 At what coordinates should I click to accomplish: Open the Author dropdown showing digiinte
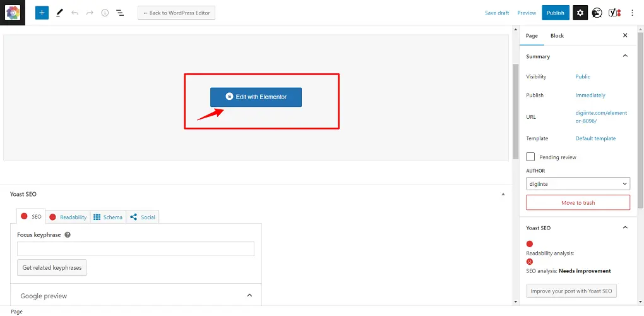pyautogui.click(x=578, y=184)
